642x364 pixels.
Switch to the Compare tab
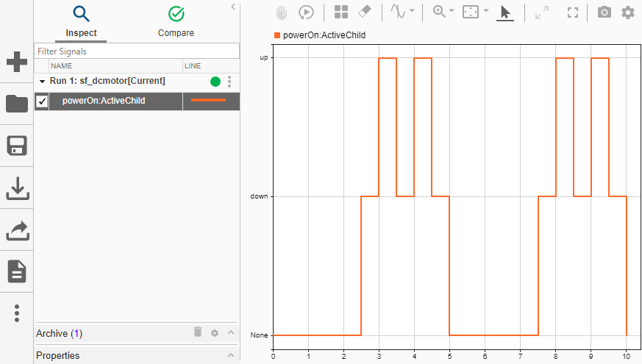176,22
